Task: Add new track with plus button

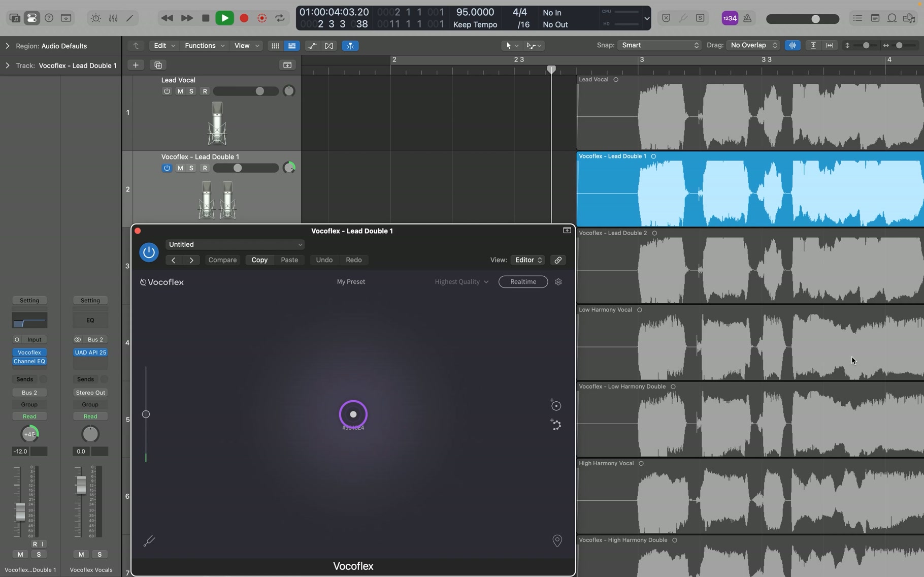Action: click(x=136, y=65)
